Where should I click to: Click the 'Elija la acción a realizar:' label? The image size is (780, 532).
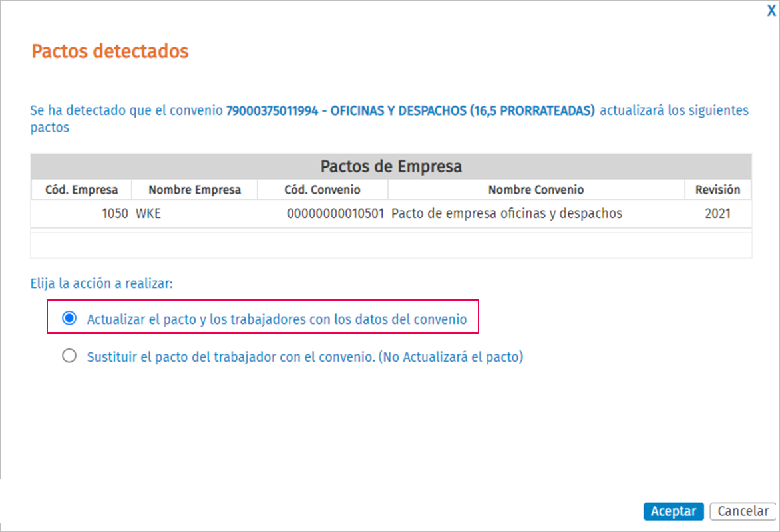pos(101,283)
